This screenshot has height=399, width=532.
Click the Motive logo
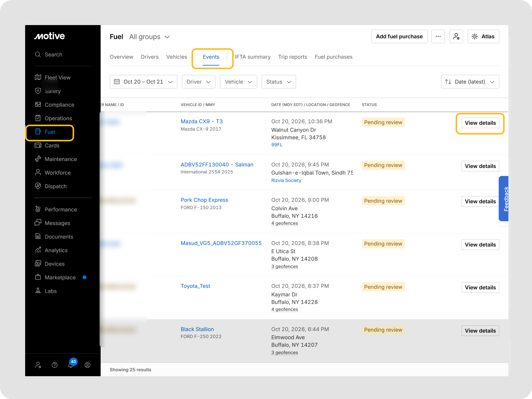click(49, 36)
